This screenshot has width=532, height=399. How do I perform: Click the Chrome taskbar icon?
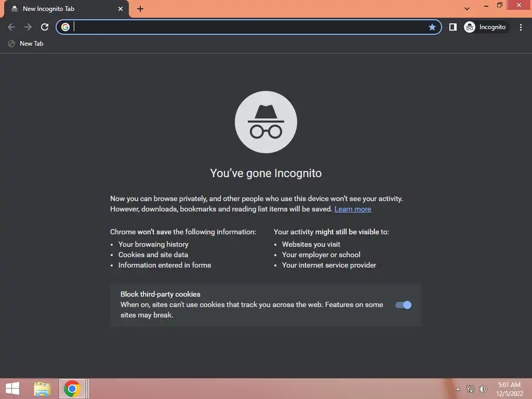[72, 389]
